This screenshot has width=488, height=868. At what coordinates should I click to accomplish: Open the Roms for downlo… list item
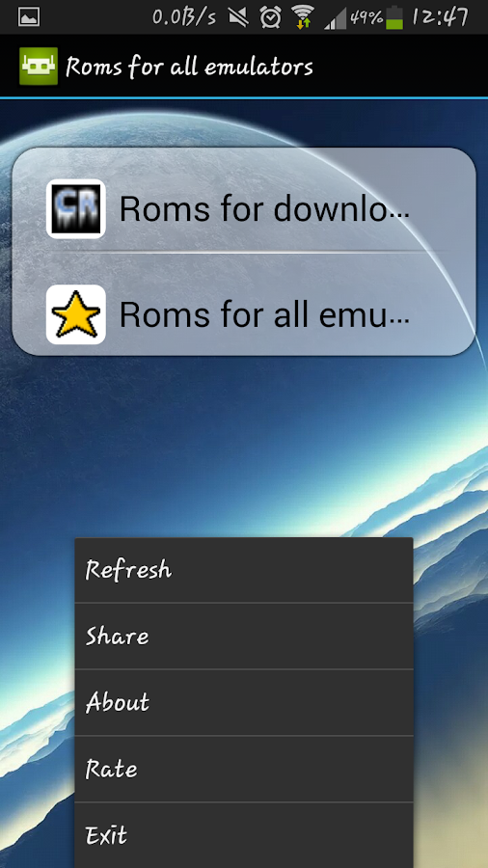click(244, 208)
